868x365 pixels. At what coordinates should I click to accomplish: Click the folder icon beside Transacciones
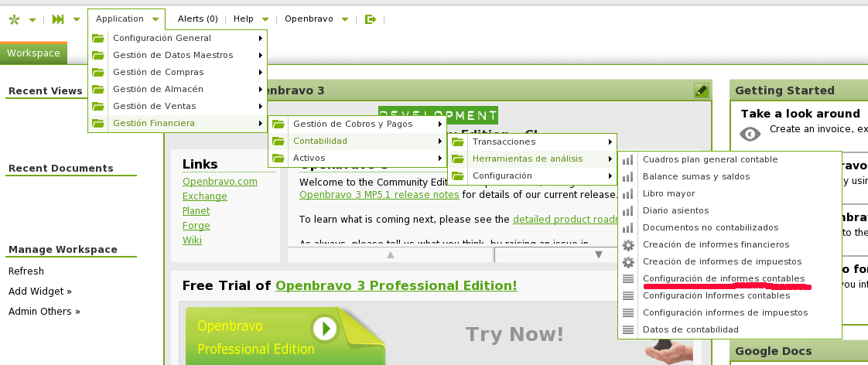pos(458,142)
